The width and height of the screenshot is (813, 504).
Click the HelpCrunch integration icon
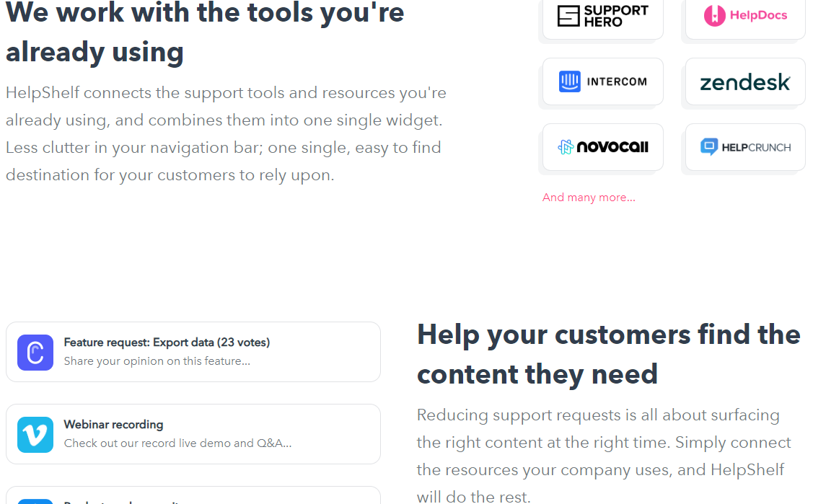pos(744,147)
